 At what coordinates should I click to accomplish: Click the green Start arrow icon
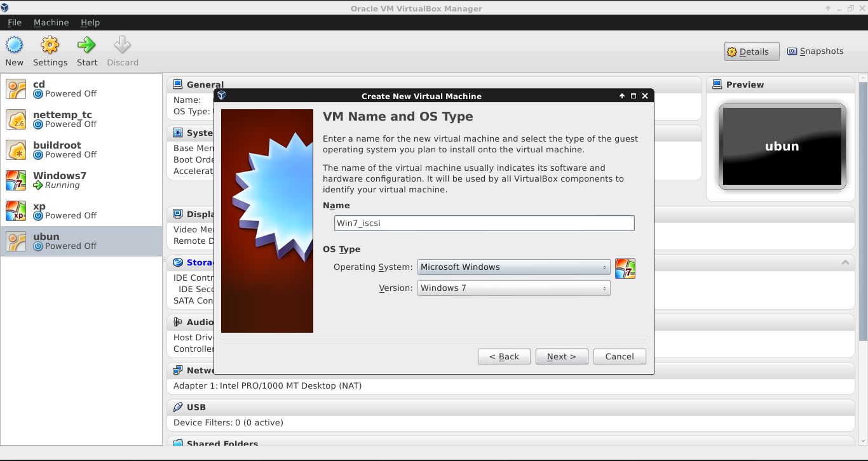point(86,45)
